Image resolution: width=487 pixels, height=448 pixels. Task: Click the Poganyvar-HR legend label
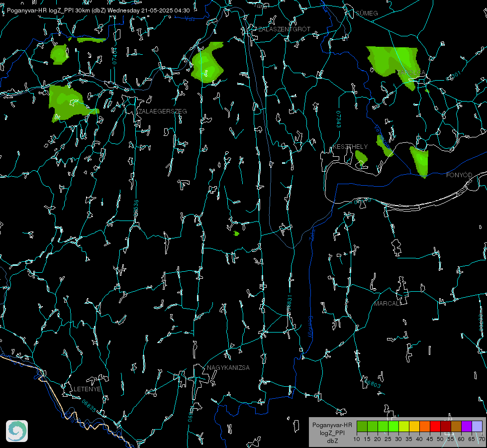(x=332, y=425)
